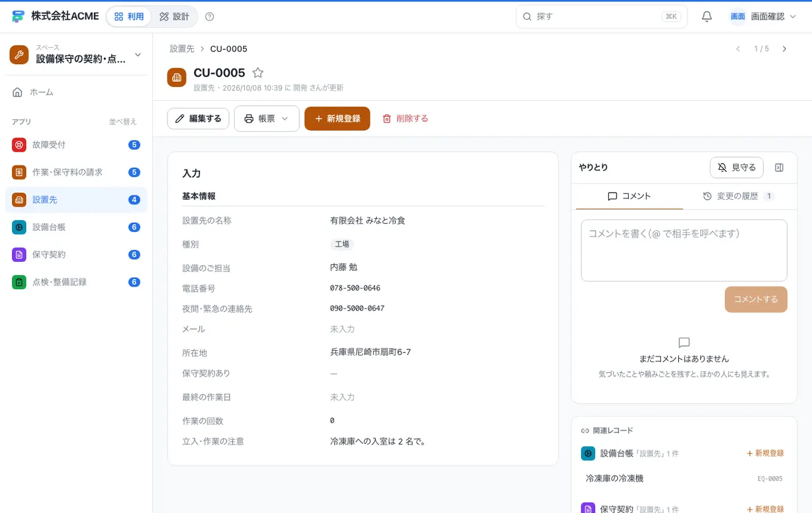Open the 帳票 dropdown

tap(266, 119)
